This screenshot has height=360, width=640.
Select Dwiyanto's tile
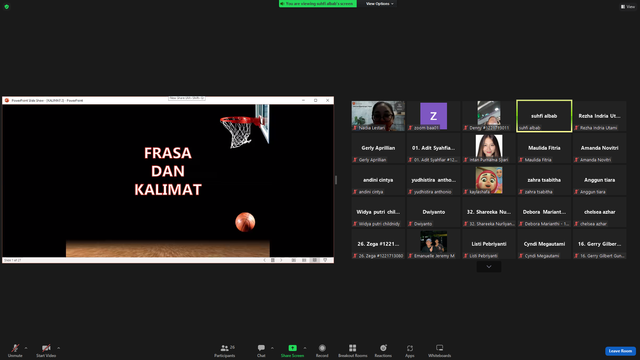433,212
